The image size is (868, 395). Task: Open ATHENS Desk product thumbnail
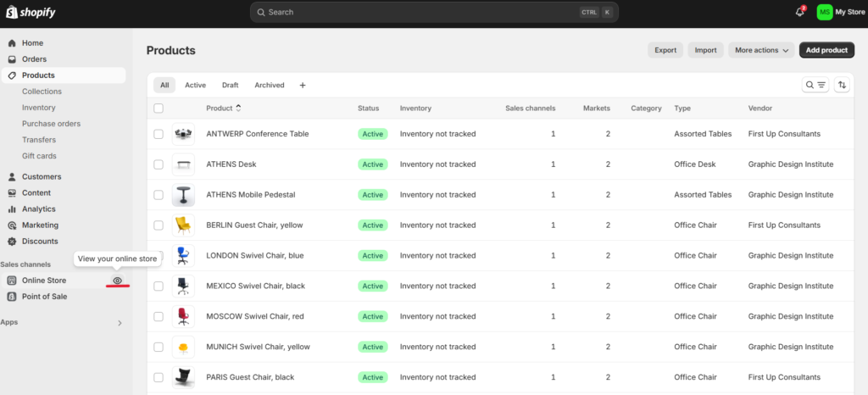pos(183,164)
